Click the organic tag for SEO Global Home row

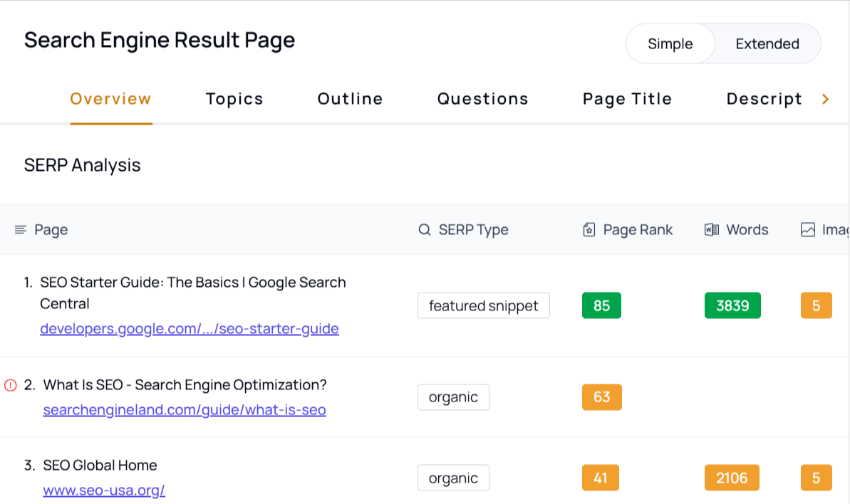[453, 478]
